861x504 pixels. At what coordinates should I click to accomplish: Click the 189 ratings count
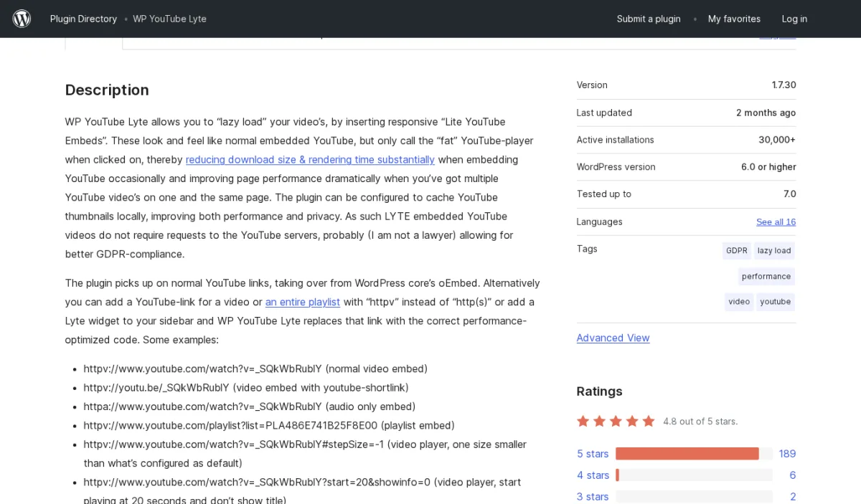[787, 454]
